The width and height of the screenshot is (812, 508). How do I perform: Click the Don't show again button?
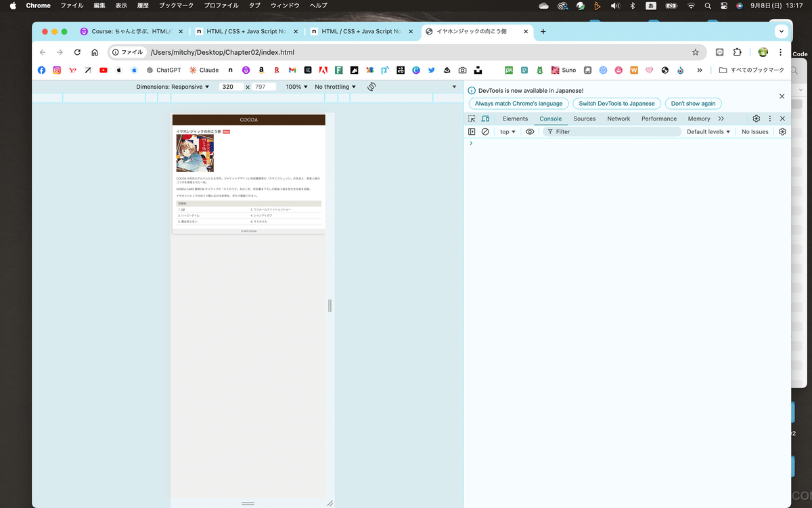pyautogui.click(x=693, y=104)
